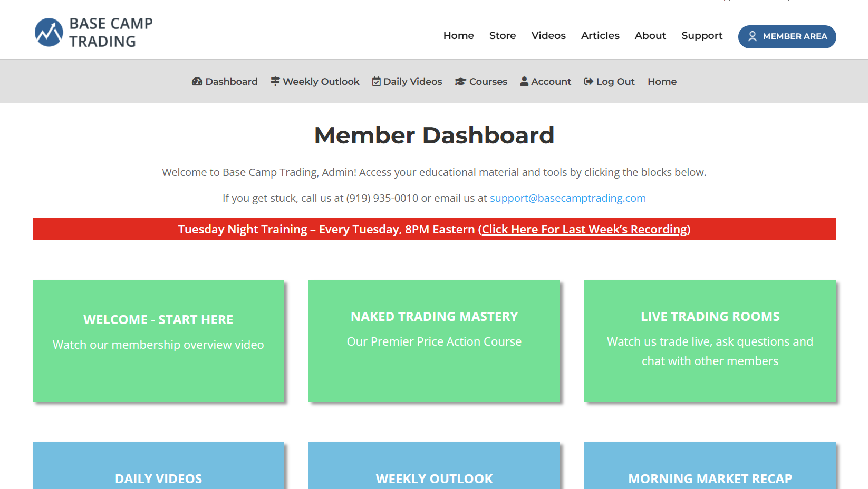Screen dimensions: 868x489
Task: Select Home in the member navigation bar
Action: coord(662,81)
